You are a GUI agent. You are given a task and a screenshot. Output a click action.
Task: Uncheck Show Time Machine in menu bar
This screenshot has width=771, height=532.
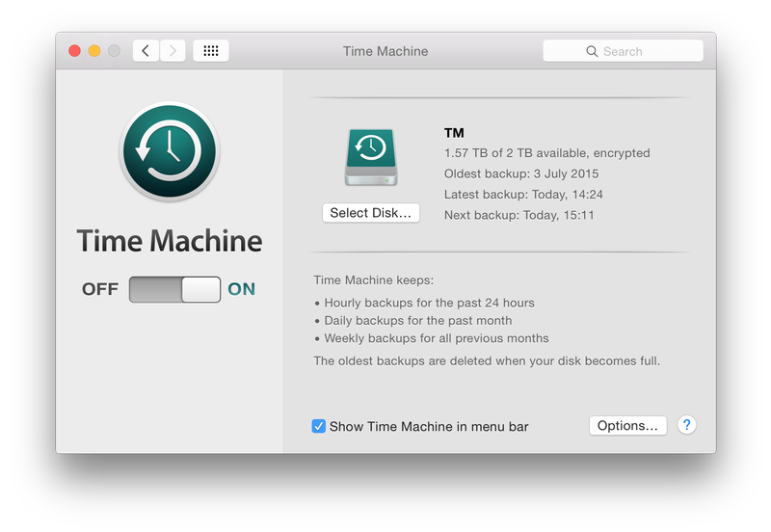tap(319, 426)
